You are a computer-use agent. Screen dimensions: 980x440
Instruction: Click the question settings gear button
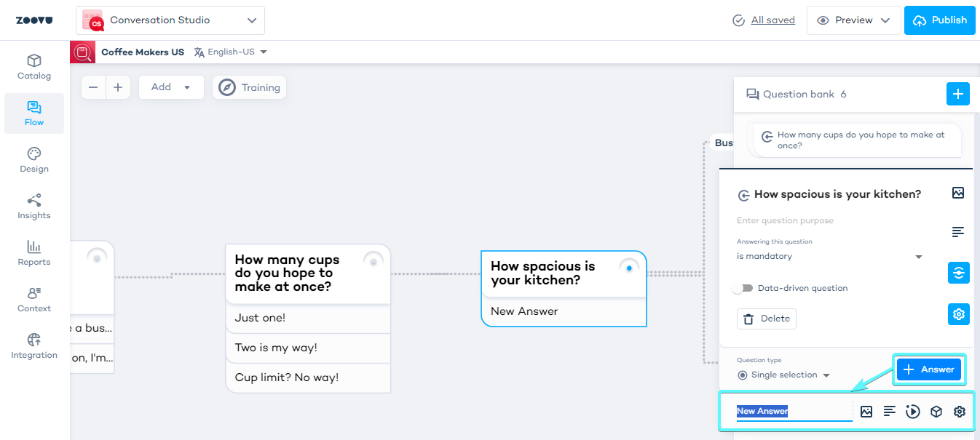[x=958, y=314]
